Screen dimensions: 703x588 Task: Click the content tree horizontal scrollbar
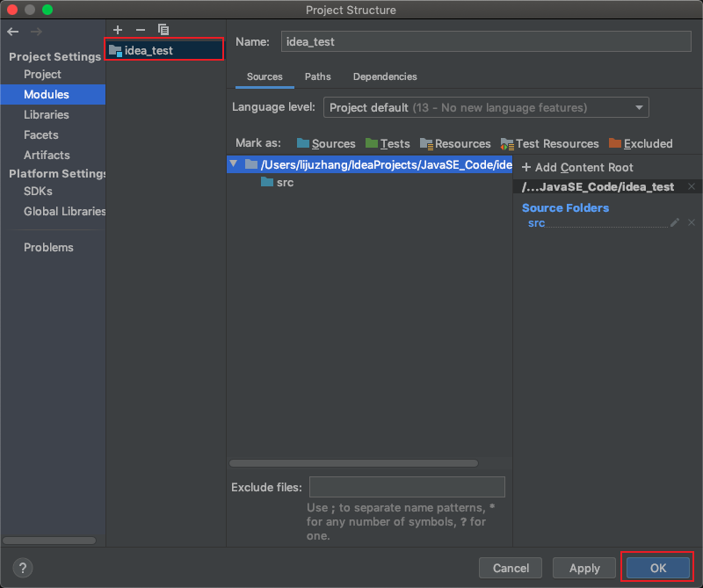354,463
